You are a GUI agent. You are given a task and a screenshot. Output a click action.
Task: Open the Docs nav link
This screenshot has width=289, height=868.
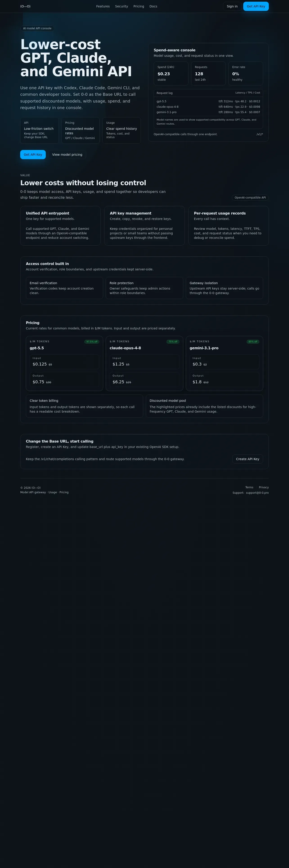click(153, 6)
